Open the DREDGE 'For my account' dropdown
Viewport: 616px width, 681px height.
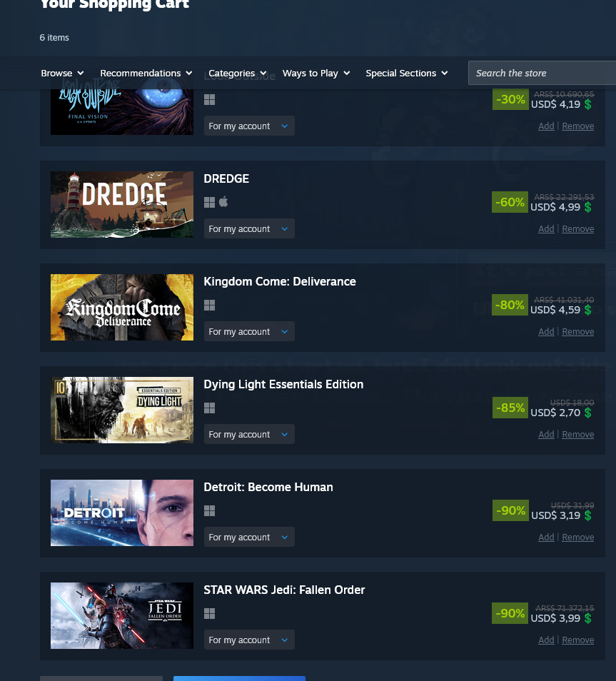click(x=249, y=229)
